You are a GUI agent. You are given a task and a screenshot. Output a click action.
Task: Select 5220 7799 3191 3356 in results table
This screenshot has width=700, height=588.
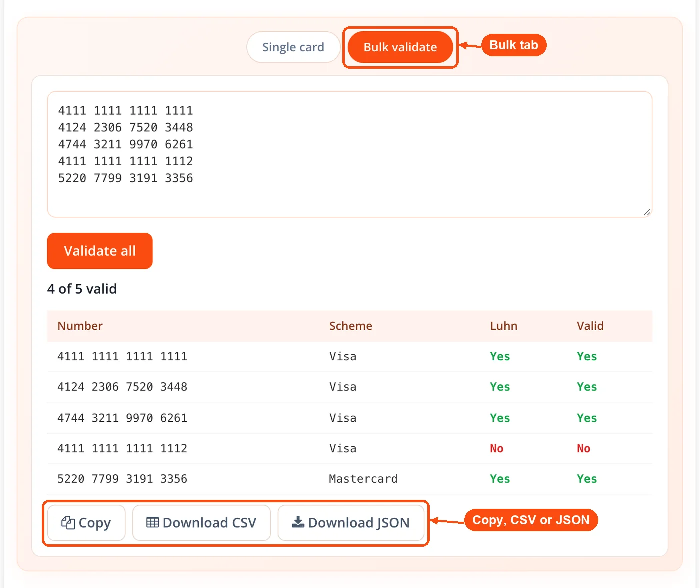[x=122, y=479]
